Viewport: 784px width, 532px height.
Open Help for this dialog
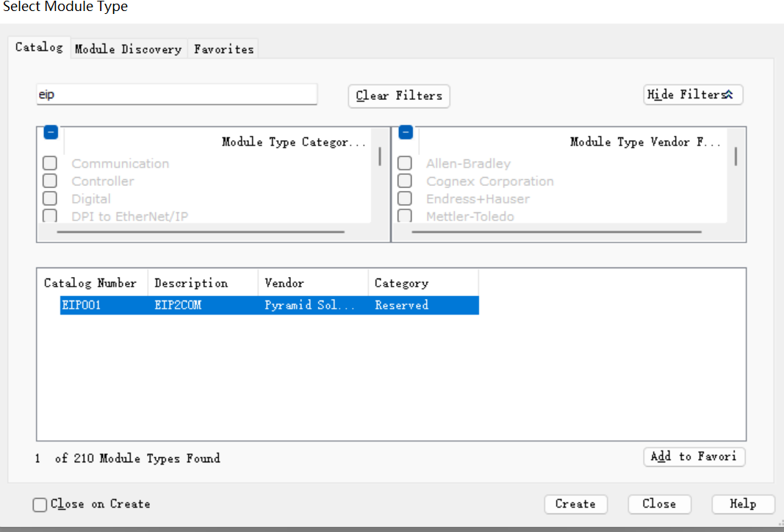[743, 504]
